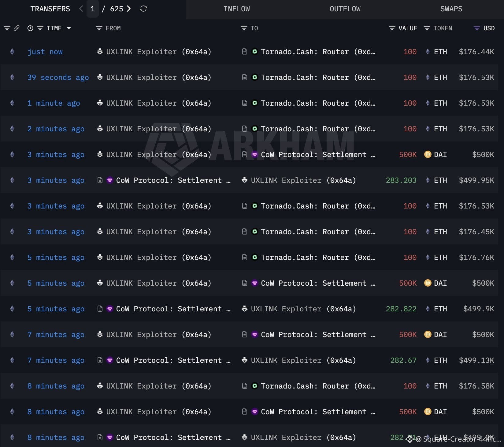Open the '1 minute ago' transaction link
The image size is (504, 447).
pos(54,103)
